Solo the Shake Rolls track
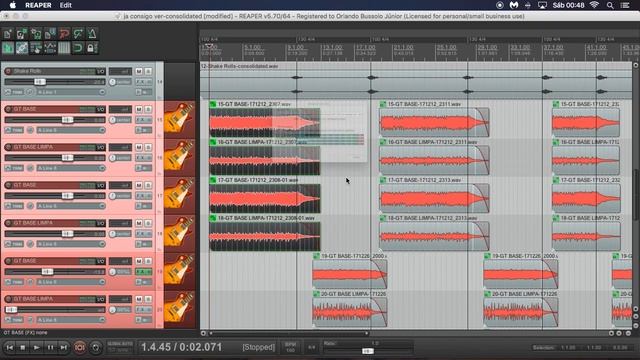This screenshot has height=360, width=640. click(x=148, y=71)
